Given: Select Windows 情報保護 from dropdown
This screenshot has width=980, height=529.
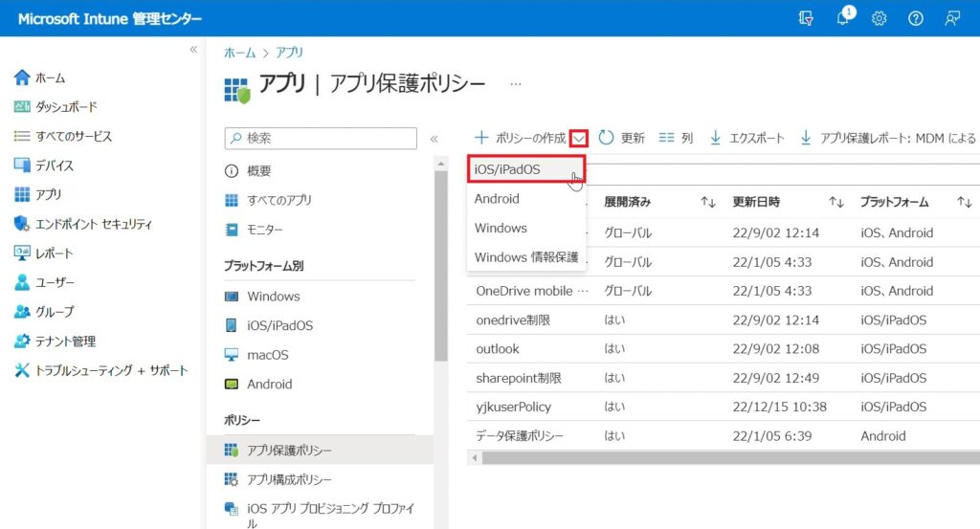Looking at the screenshot, I should point(526,256).
